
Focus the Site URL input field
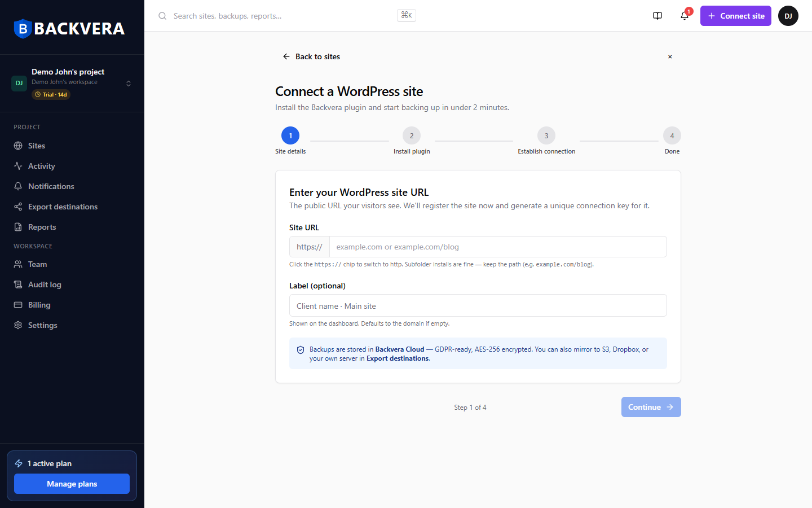click(x=498, y=247)
